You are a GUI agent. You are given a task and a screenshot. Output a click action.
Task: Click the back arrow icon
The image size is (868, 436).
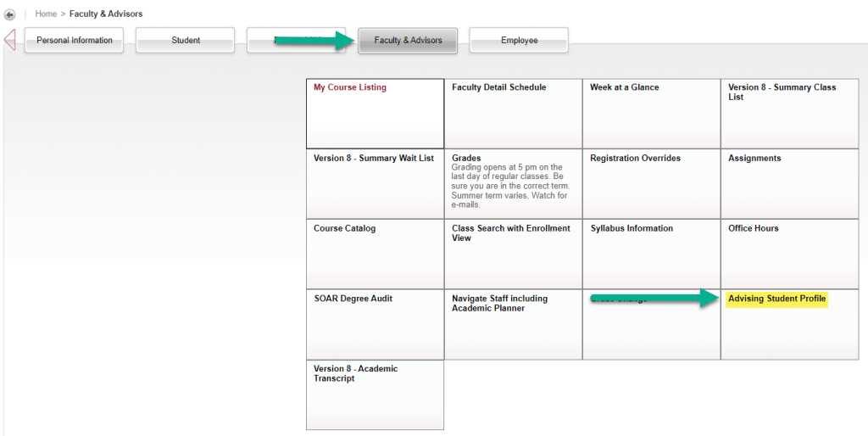(x=10, y=14)
